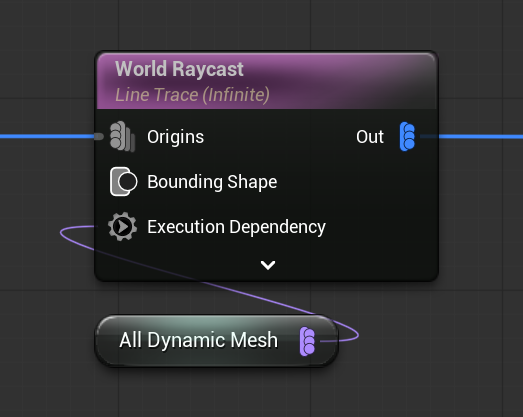Click the blue Out output pin
This screenshot has width=523, height=417.
point(407,136)
